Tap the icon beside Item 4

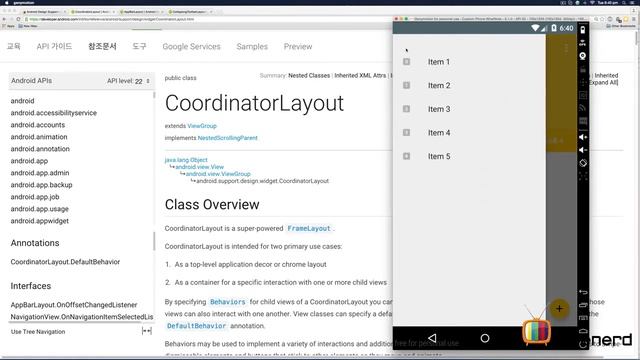coord(407,133)
